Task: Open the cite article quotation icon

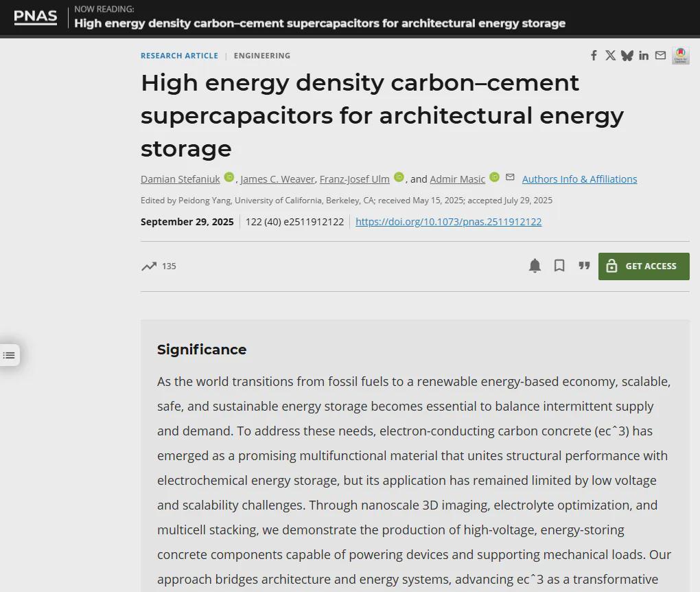Action: pyautogui.click(x=584, y=266)
